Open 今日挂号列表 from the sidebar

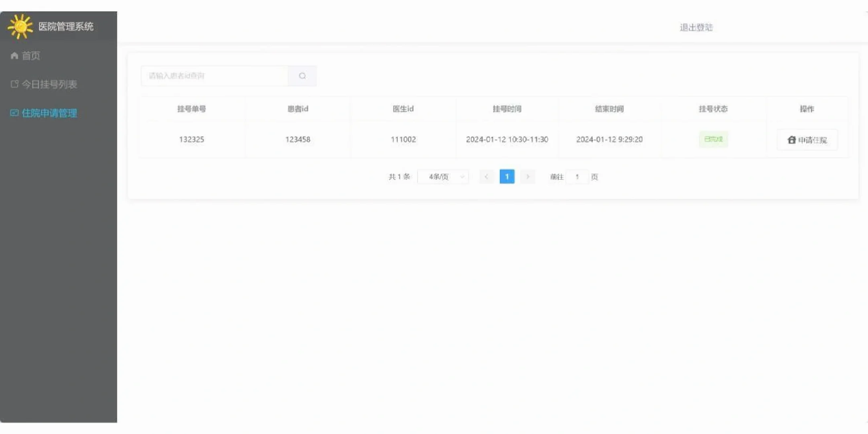click(50, 84)
